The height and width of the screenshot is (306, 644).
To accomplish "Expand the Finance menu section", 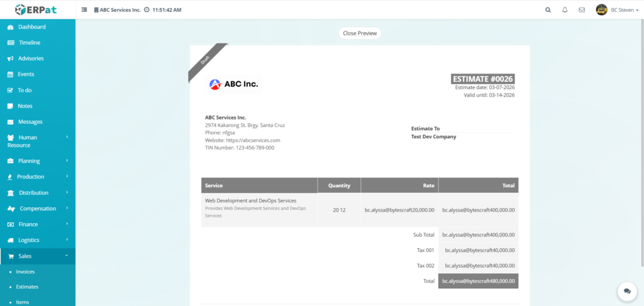I will click(38, 224).
